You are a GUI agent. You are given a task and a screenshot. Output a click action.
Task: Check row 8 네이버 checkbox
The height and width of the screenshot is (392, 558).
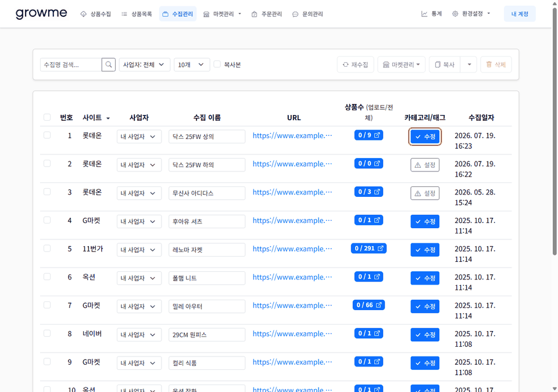click(x=47, y=333)
